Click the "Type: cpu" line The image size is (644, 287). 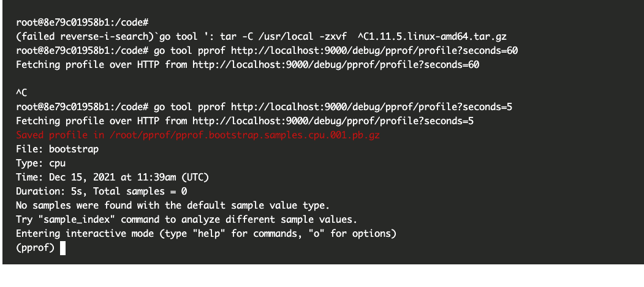(x=40, y=163)
